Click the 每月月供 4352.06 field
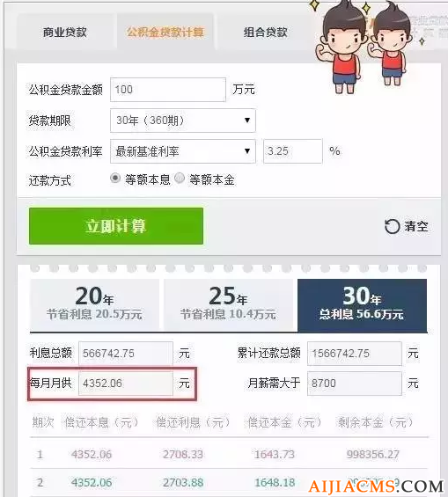This screenshot has height=497, width=448. coord(126,384)
